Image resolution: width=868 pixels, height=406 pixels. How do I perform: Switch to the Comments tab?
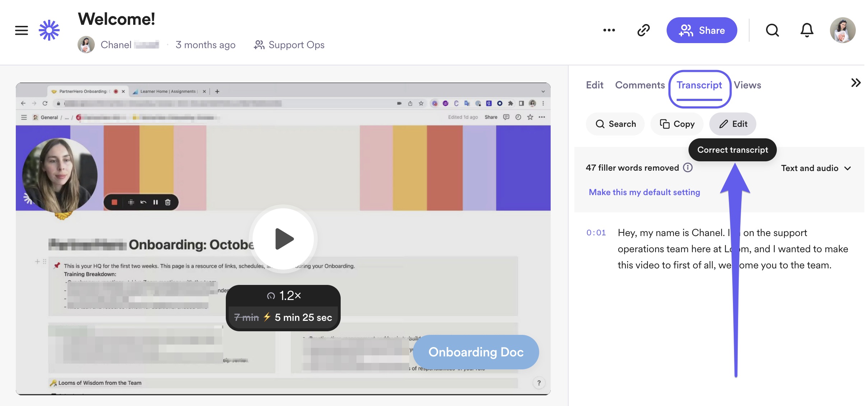[x=640, y=85]
